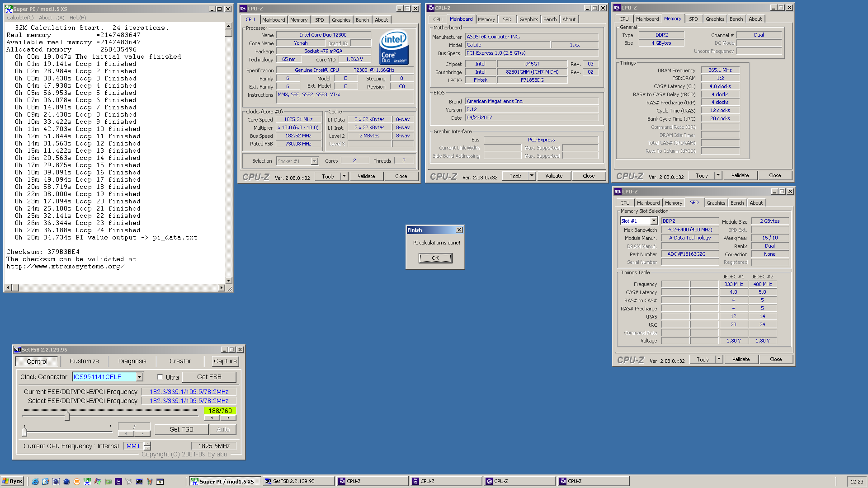Expand Tools arrow in CPU-Z Mainboard window
The width and height of the screenshot is (868, 488).
click(532, 176)
